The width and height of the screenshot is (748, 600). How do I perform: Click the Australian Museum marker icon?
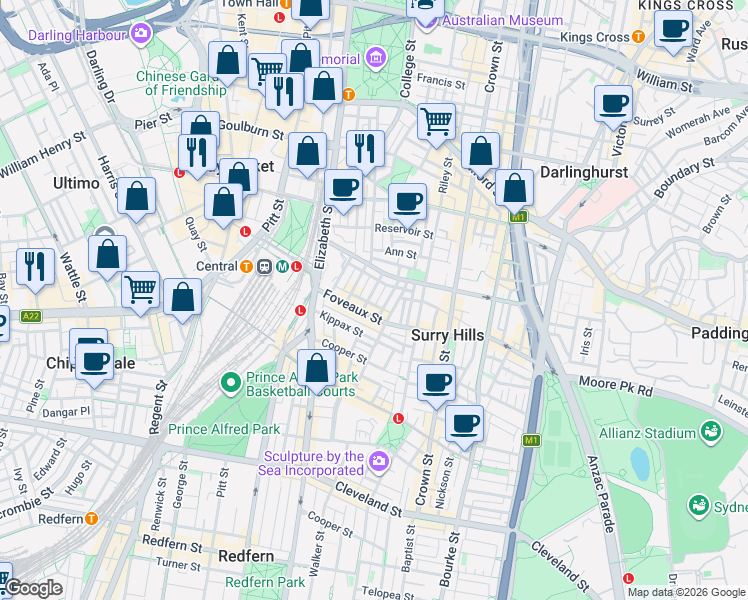point(426,20)
